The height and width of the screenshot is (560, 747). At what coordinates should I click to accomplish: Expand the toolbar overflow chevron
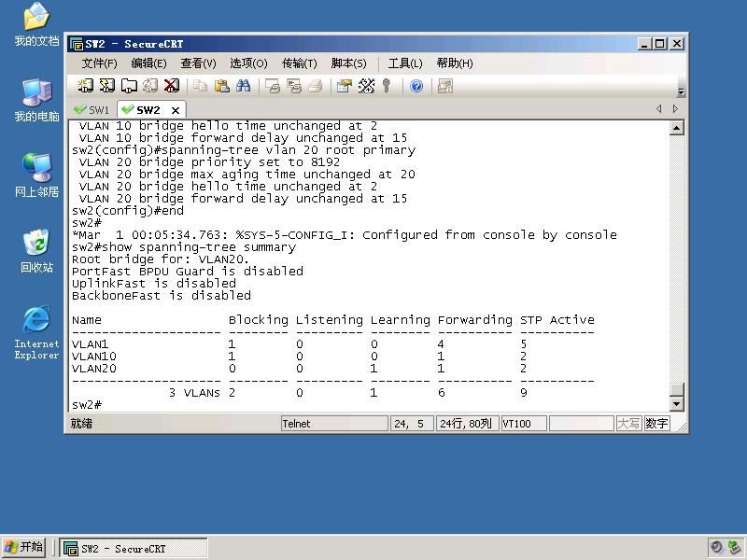[x=681, y=91]
